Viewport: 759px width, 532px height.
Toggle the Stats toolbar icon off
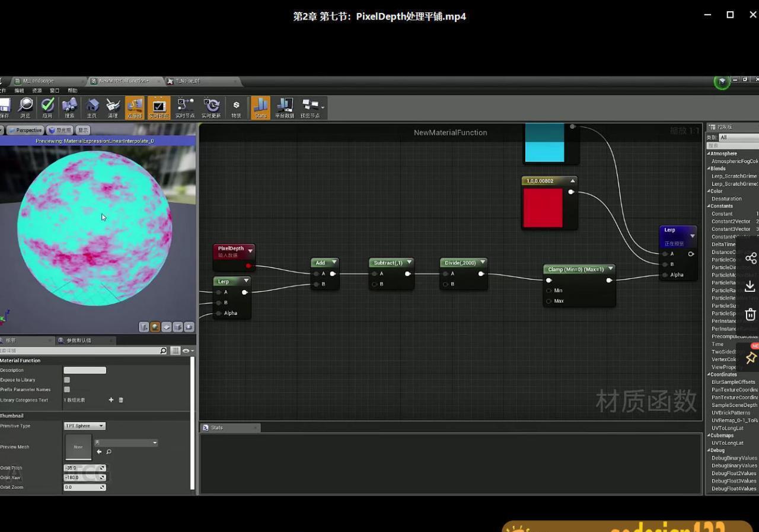(x=260, y=107)
